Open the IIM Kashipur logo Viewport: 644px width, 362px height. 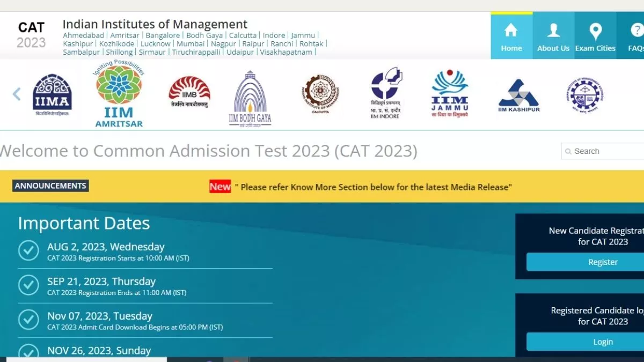click(519, 96)
